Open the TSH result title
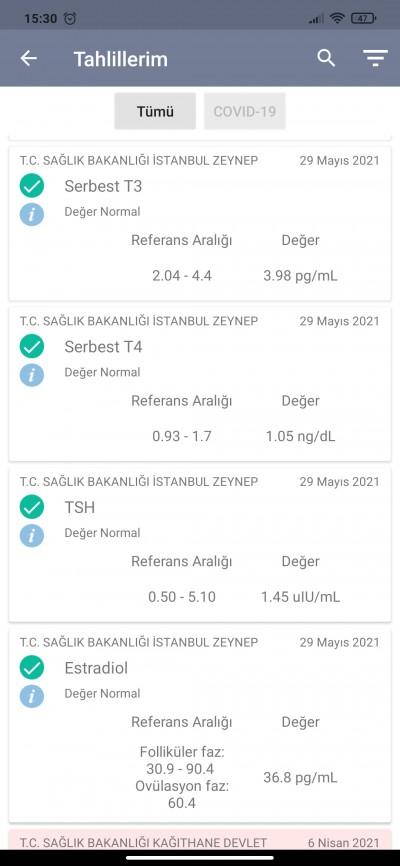 pyautogui.click(x=80, y=508)
